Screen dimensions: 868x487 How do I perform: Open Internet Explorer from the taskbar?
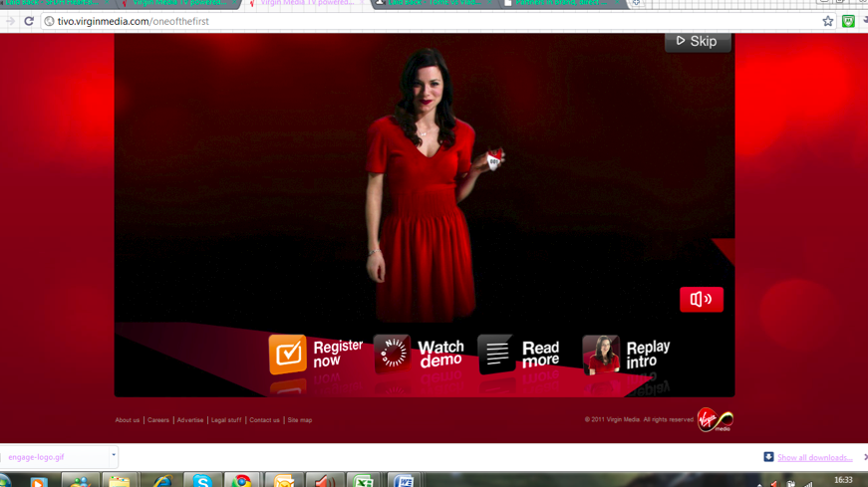(x=162, y=480)
